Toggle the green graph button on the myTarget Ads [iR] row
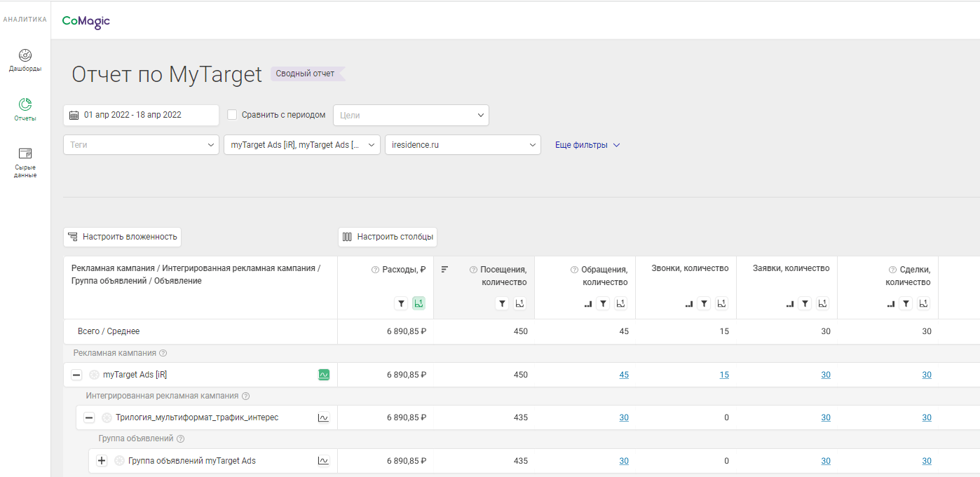Viewport: 980px width, 477px height. click(x=323, y=375)
